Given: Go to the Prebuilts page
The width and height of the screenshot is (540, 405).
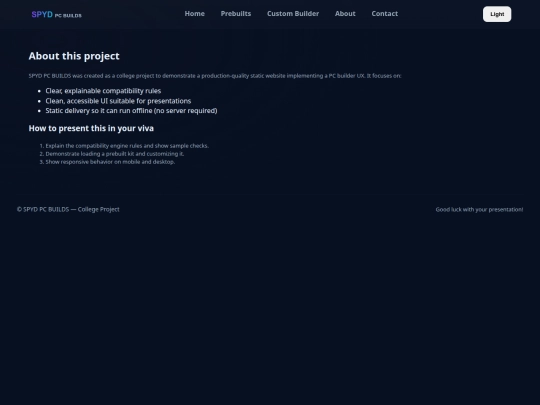Looking at the screenshot, I should pyautogui.click(x=236, y=14).
